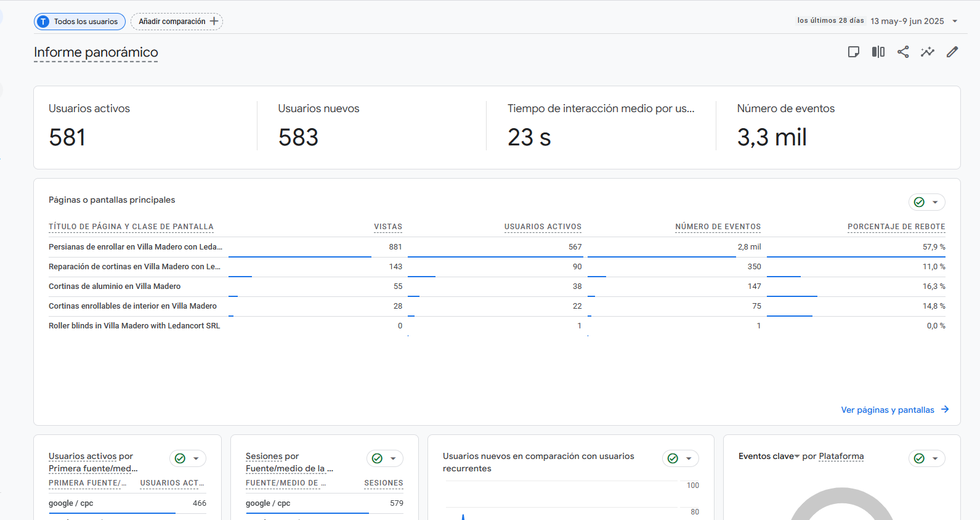Click SESIONES column header
The height and width of the screenshot is (520, 980).
click(x=384, y=483)
